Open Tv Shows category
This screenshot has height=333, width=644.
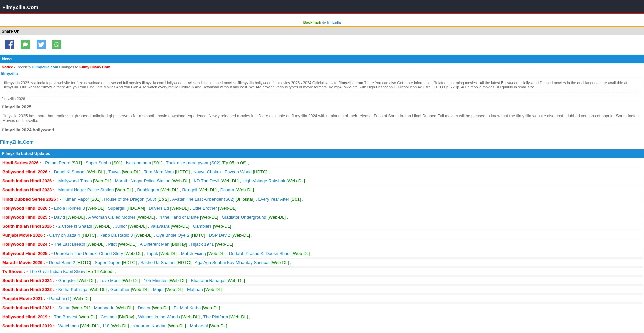coord(14,272)
